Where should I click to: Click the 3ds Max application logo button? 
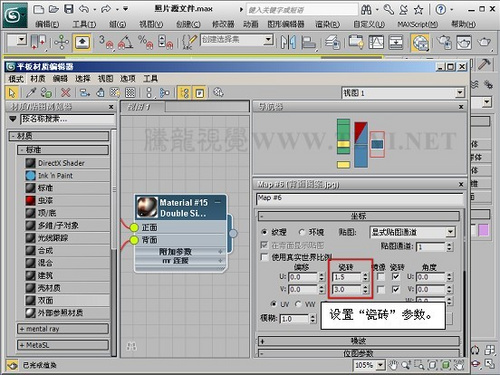point(15,15)
